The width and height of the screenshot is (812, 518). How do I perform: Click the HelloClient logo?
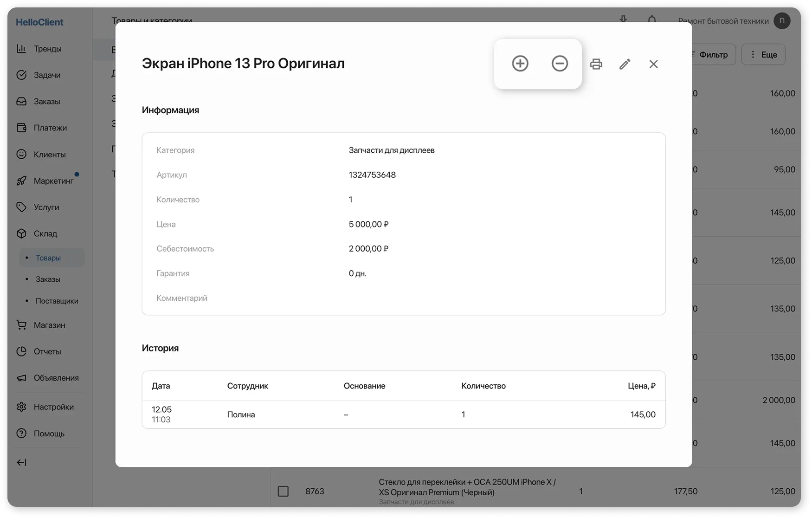click(39, 22)
